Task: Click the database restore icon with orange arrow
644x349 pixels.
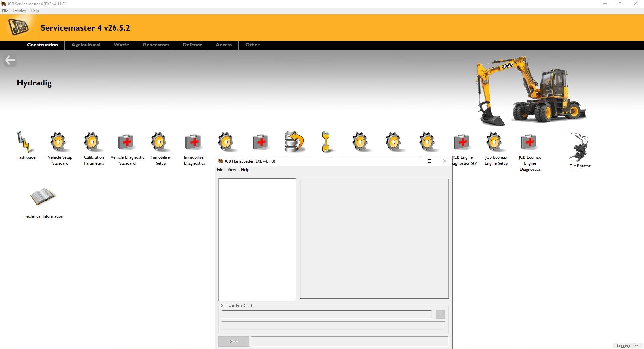Action: pyautogui.click(x=294, y=142)
